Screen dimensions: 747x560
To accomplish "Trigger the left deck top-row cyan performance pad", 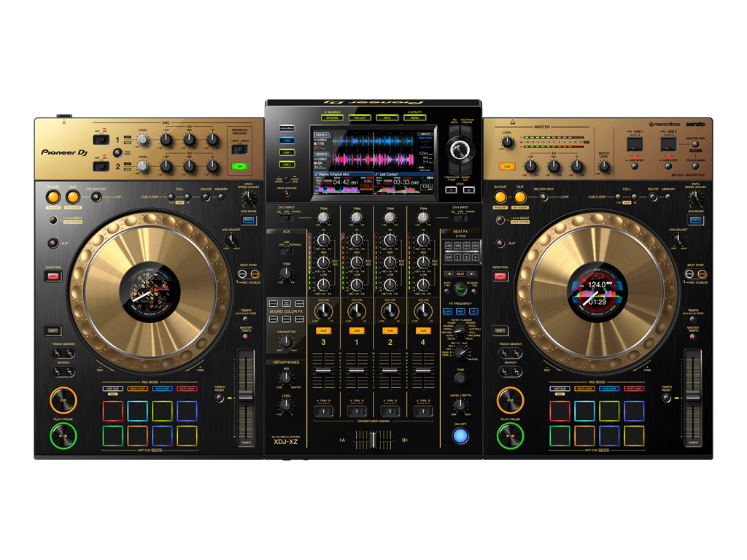I will tap(138, 411).
